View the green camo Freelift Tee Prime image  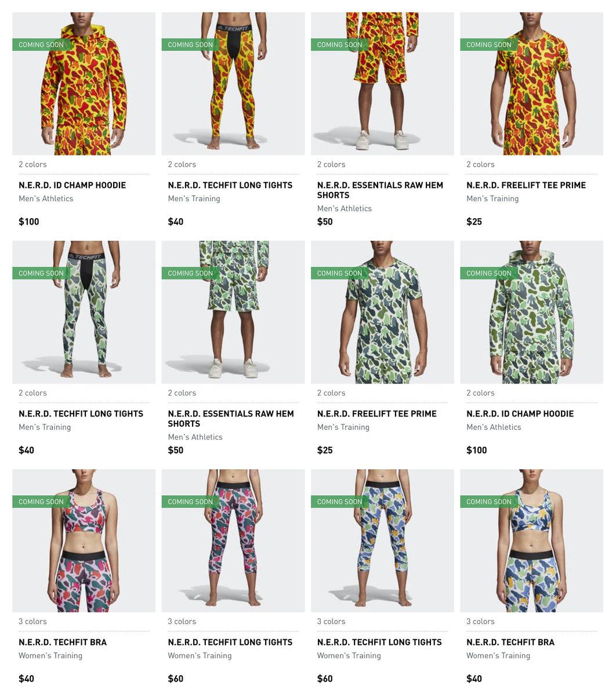(382, 312)
